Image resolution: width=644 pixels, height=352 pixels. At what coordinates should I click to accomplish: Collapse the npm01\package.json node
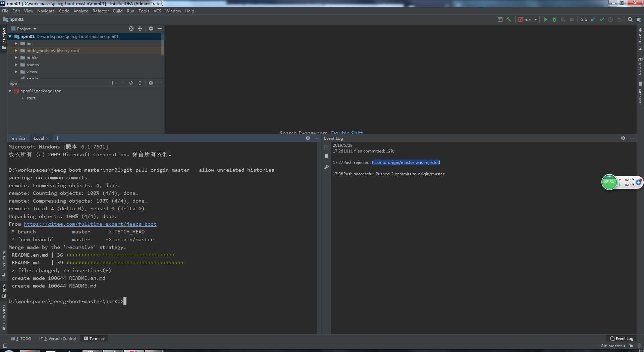[10, 91]
